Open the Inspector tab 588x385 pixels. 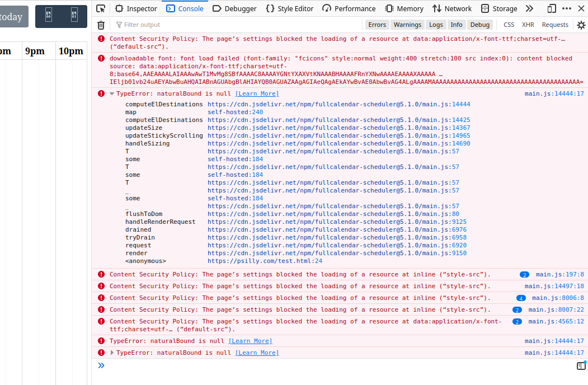point(136,8)
